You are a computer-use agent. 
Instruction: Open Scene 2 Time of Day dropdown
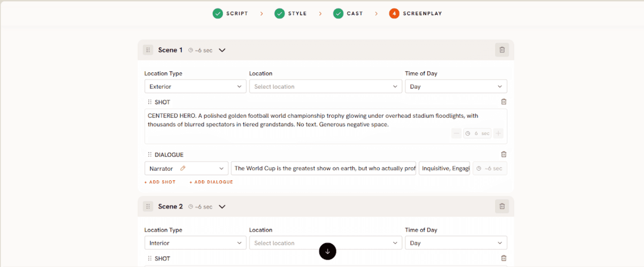click(456, 243)
